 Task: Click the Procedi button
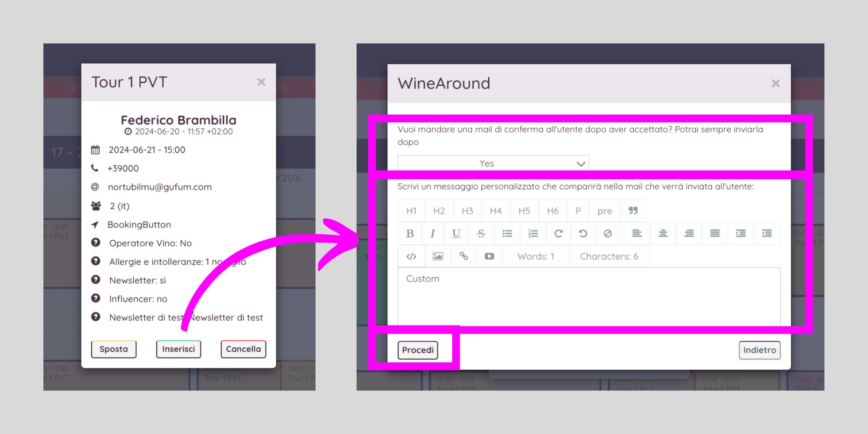coord(418,350)
